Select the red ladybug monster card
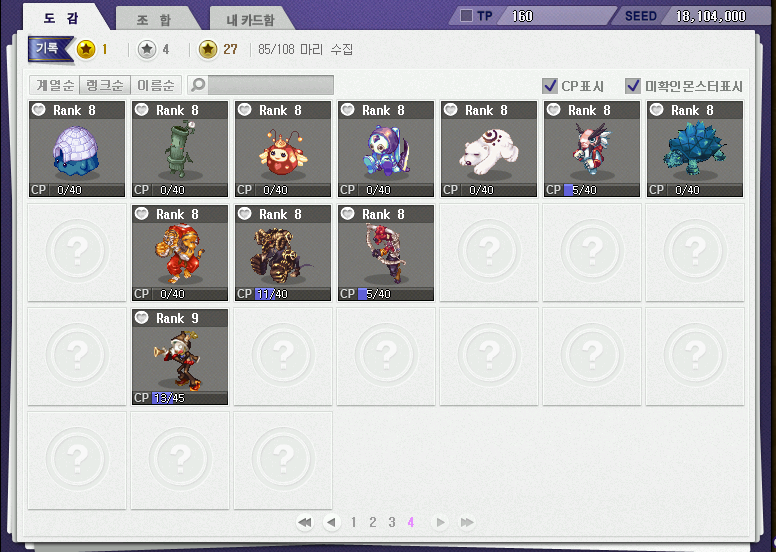The width and height of the screenshot is (776, 552). tap(283, 149)
